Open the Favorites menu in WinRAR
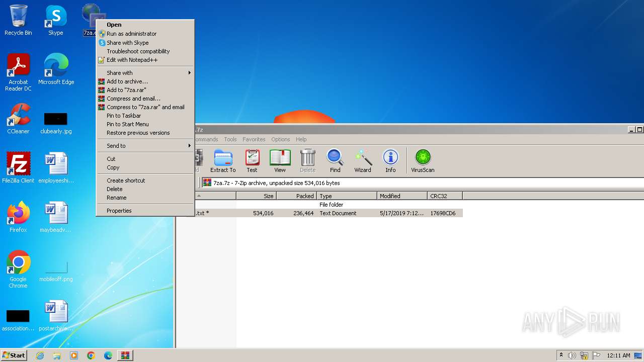Image resolution: width=644 pixels, height=362 pixels. 254,139
